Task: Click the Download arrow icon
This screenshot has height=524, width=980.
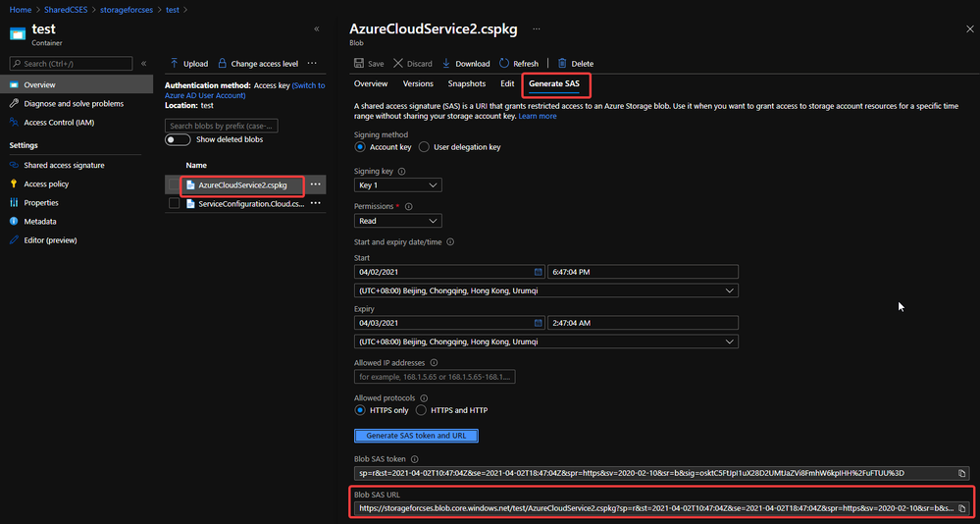Action: pyautogui.click(x=446, y=64)
